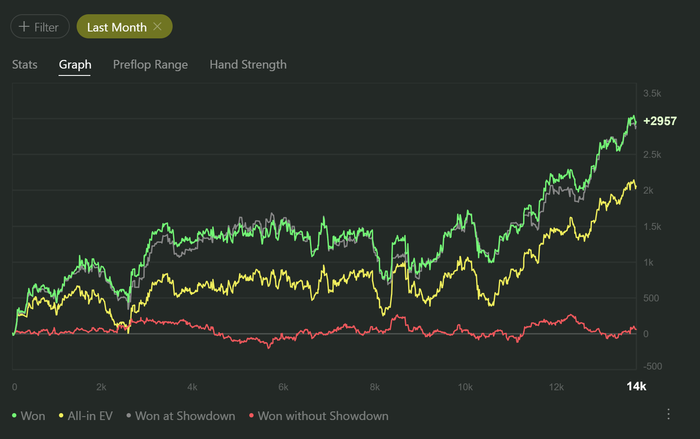This screenshot has width=700, height=439.
Task: Select the Graph tab
Action: (x=75, y=65)
